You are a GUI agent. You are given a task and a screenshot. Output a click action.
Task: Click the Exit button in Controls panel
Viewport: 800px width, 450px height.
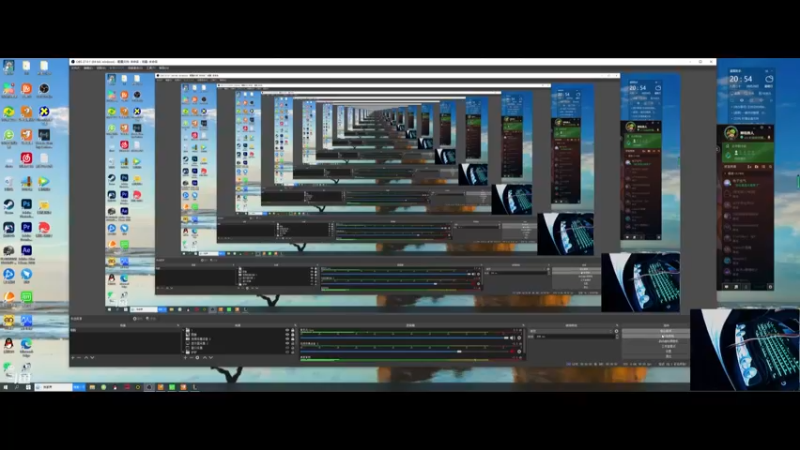click(655, 356)
